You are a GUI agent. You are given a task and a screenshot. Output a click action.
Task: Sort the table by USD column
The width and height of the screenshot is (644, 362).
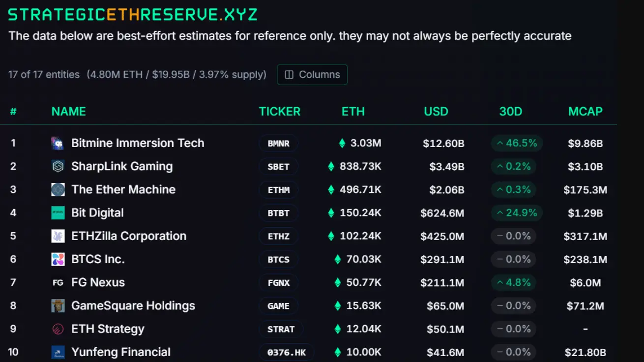pyautogui.click(x=436, y=112)
